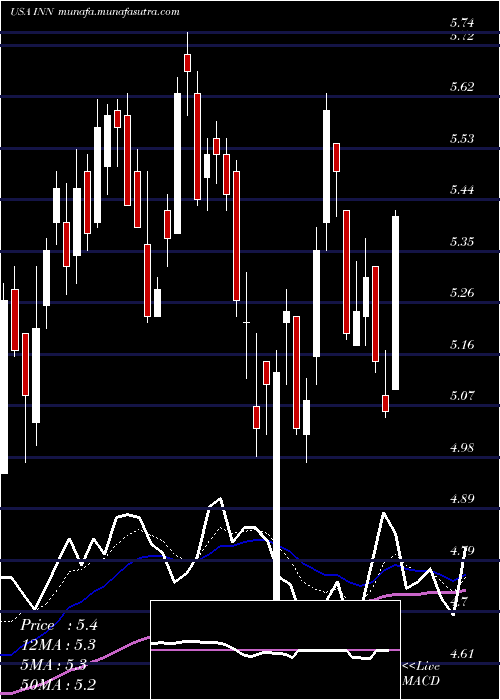Image resolution: width=500 pixels, height=700 pixels.
Task: Click the '<<Live MACD' label
Action: coord(421,673)
